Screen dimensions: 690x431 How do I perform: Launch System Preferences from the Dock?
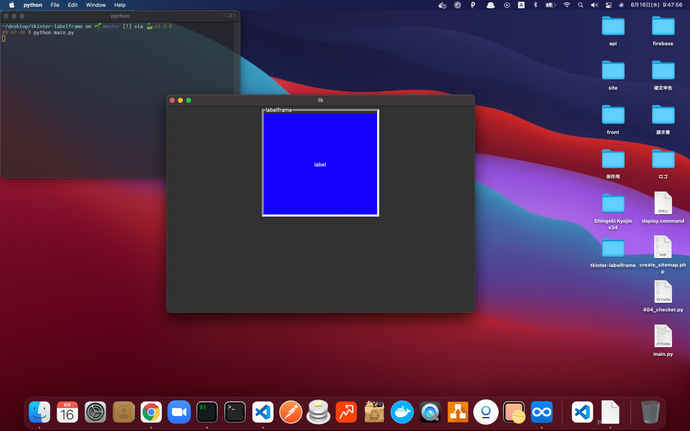[95, 413]
